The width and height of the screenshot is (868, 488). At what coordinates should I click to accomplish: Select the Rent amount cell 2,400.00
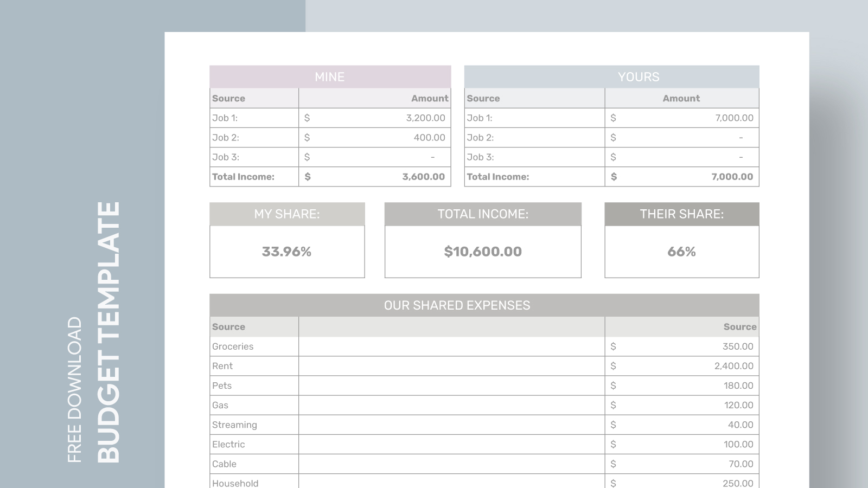click(681, 366)
